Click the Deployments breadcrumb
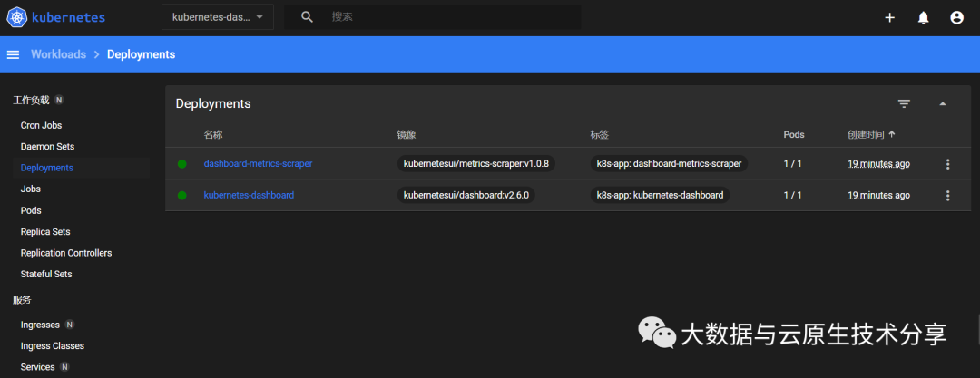 142,54
